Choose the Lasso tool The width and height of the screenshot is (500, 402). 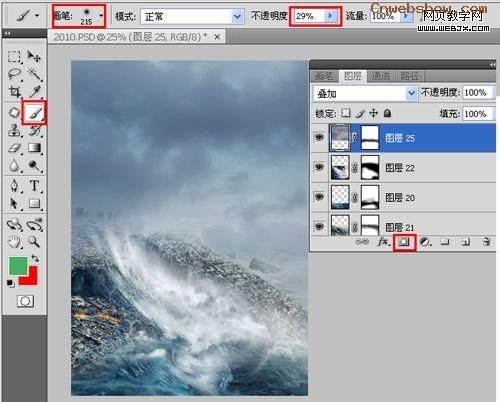click(14, 74)
